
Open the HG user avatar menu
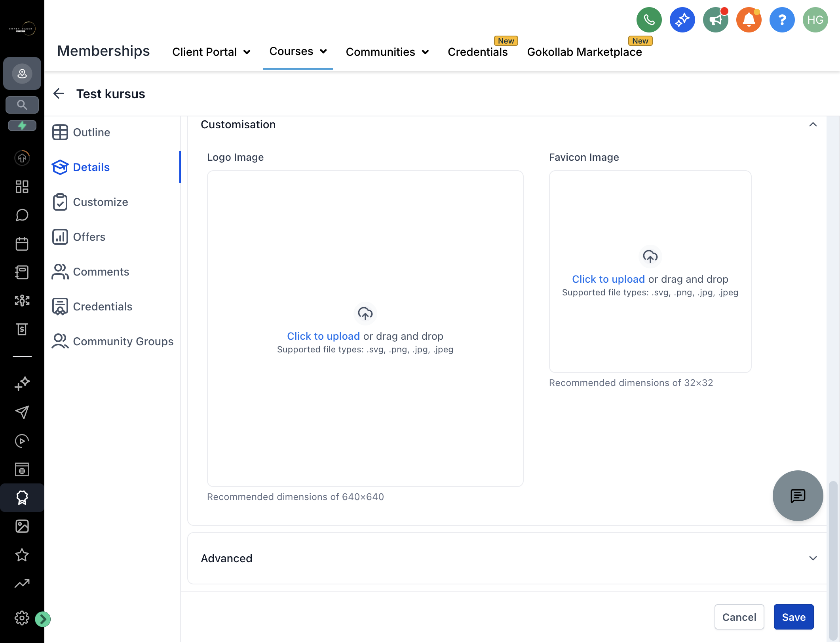pyautogui.click(x=815, y=20)
